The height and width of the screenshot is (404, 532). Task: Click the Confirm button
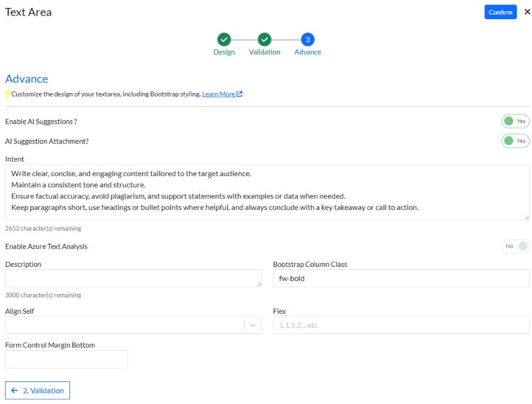(500, 12)
